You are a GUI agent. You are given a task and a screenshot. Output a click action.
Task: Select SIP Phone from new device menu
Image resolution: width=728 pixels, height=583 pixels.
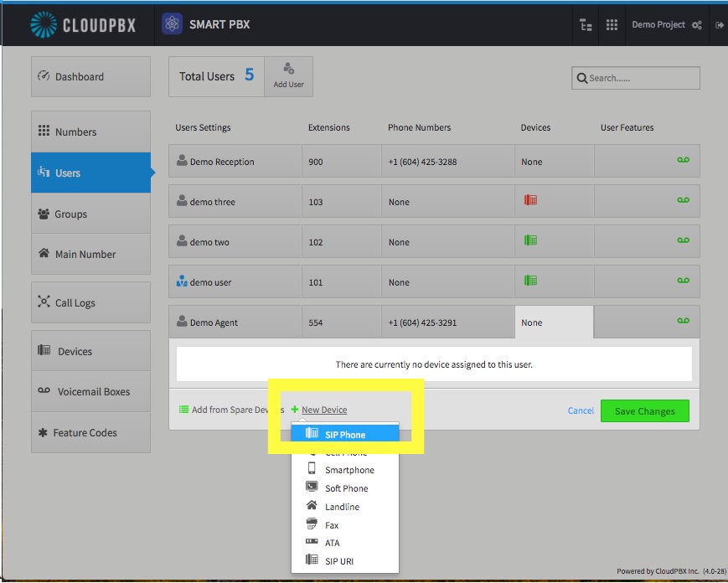click(x=345, y=434)
